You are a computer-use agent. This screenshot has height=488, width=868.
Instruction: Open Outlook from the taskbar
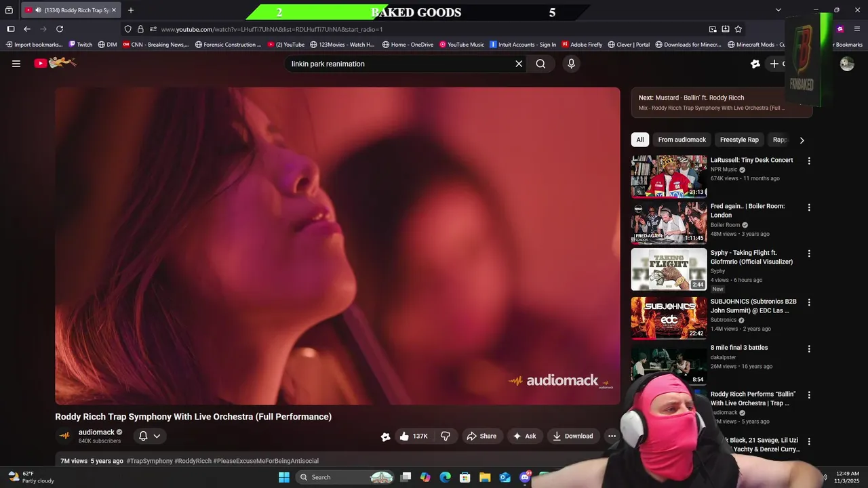[505, 477]
